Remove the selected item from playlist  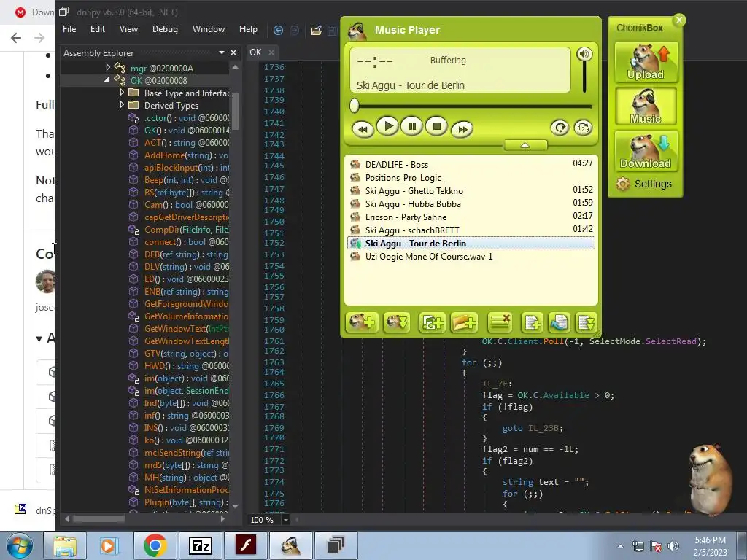point(500,323)
